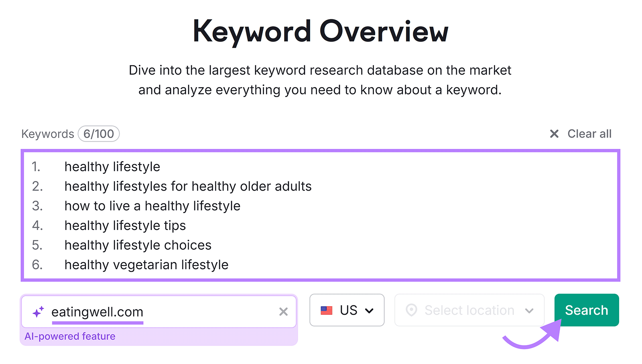Click the chevron on Select location
Screen dimensions: 642x364
click(x=529, y=310)
